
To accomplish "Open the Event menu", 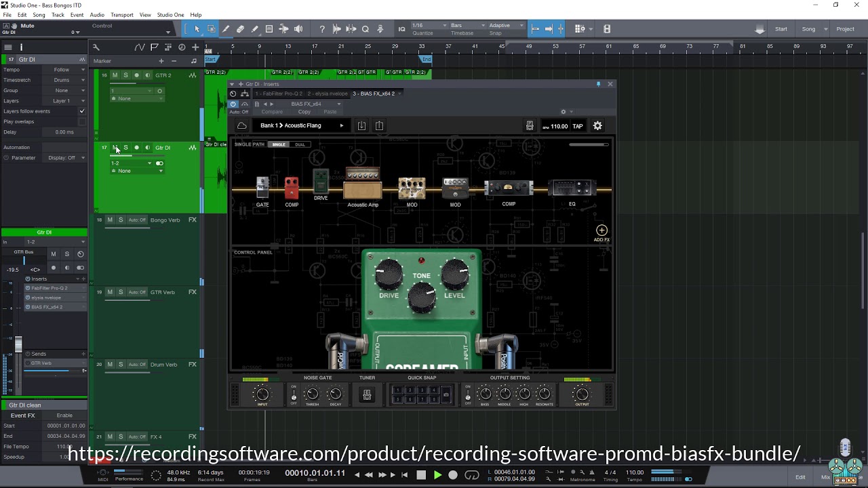I will [x=77, y=15].
